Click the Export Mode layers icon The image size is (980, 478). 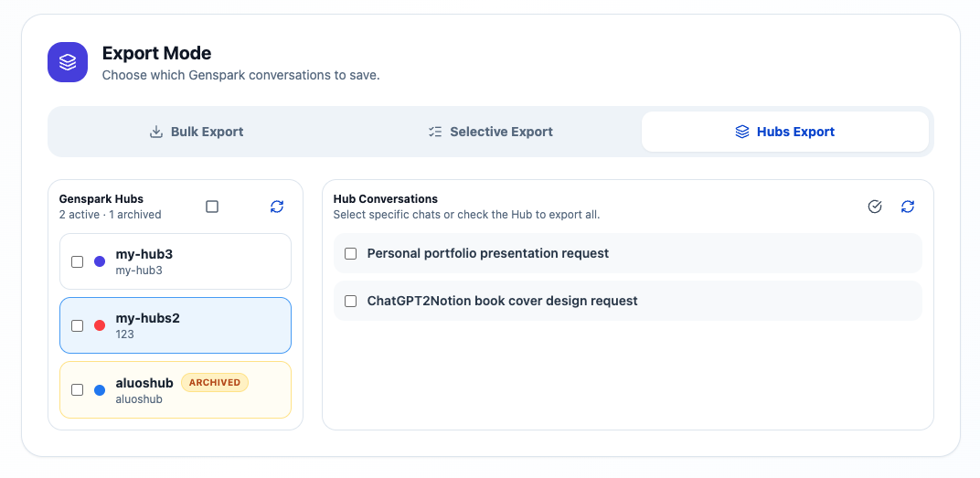click(68, 62)
